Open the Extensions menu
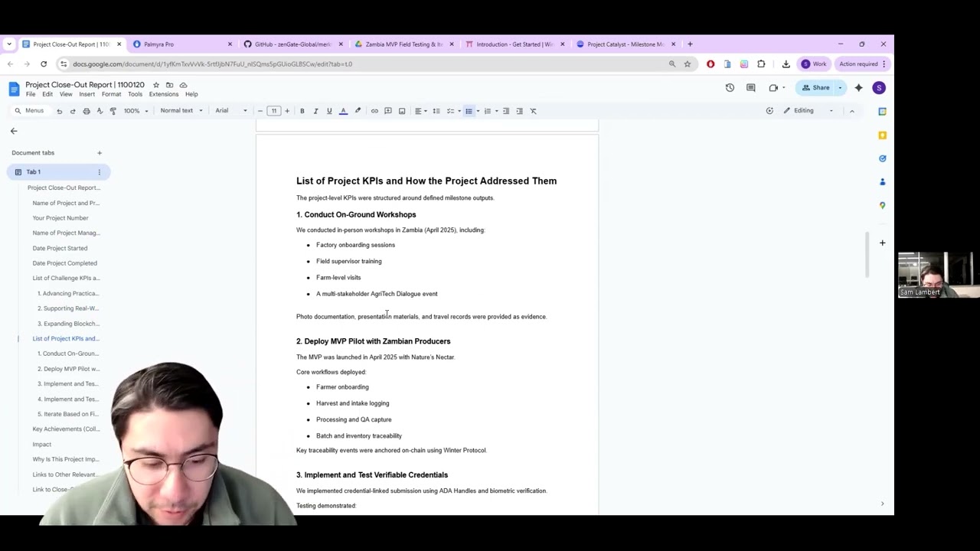 coord(164,94)
